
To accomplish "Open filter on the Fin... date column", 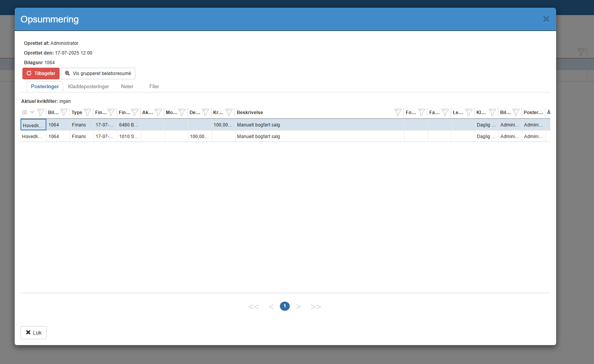I will pos(111,113).
